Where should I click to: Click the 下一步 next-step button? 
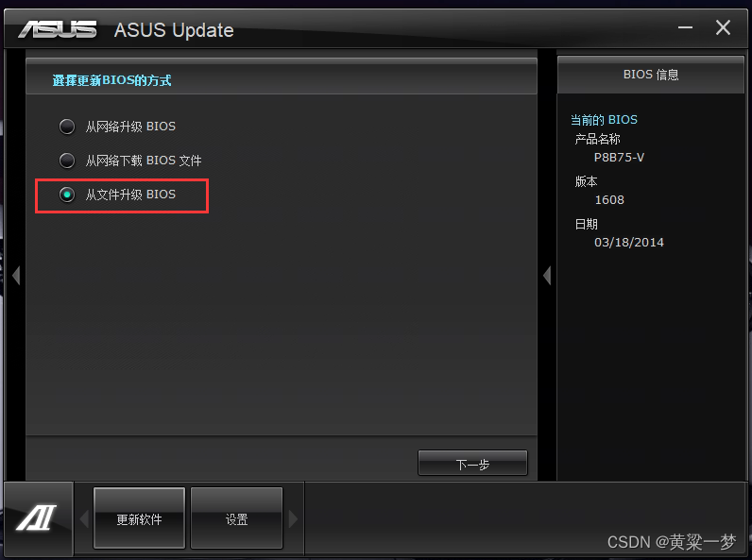[472, 463]
